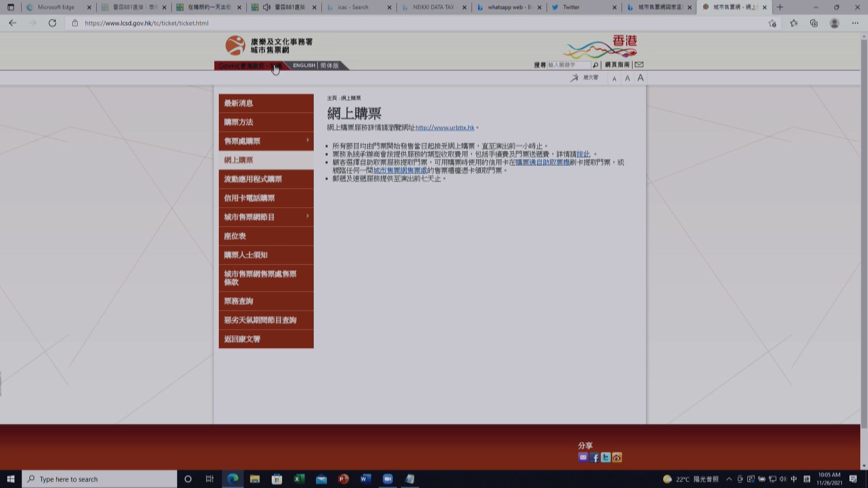Launch Zoom from the taskbar

(x=387, y=479)
